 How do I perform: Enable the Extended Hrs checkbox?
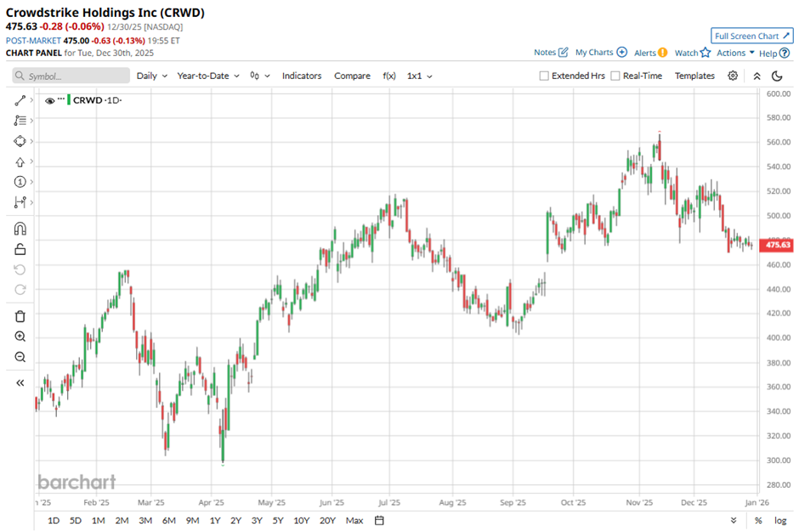pos(544,76)
